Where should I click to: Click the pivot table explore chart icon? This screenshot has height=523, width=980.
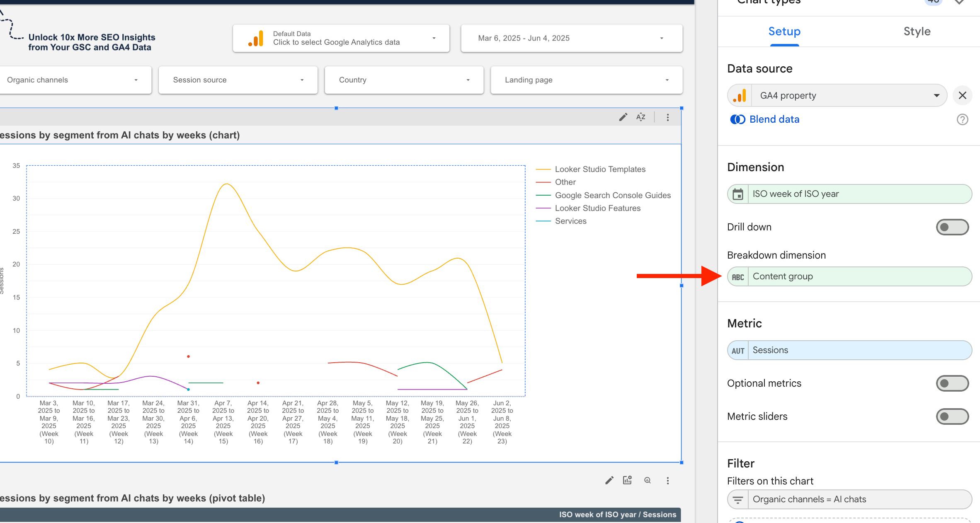coord(627,480)
